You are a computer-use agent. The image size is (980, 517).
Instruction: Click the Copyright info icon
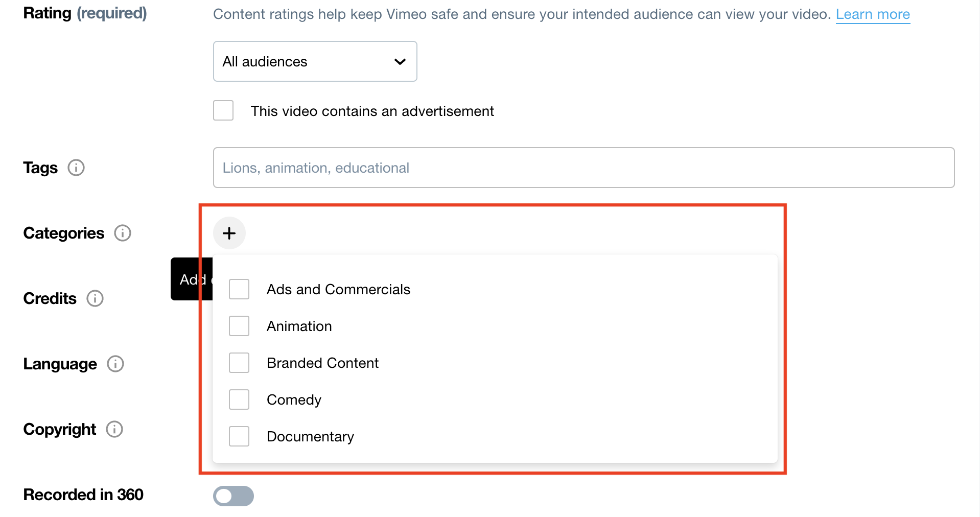[114, 429]
